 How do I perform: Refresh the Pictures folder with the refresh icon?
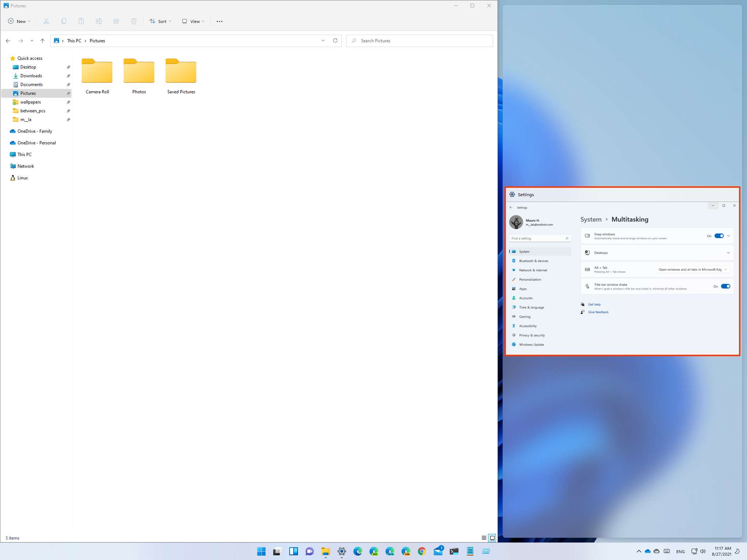(335, 40)
